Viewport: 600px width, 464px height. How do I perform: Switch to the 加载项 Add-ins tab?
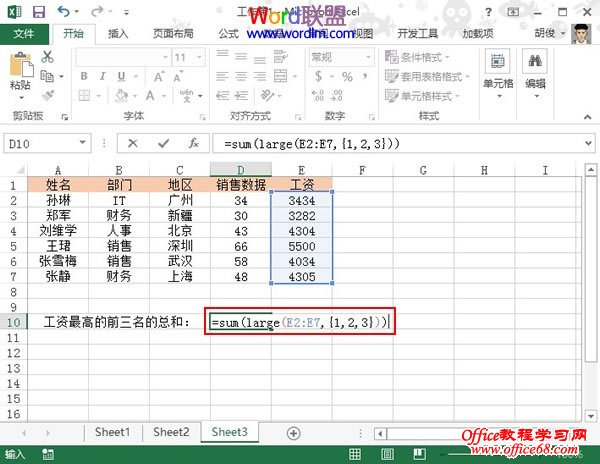tap(478, 34)
